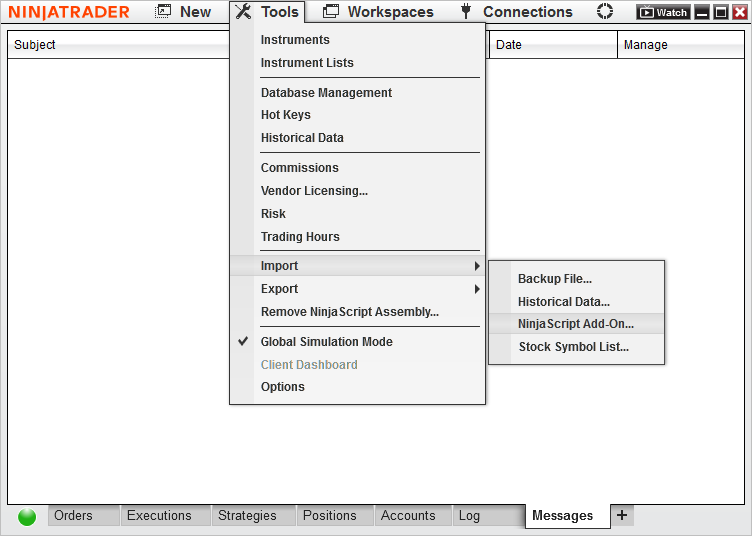Open Hot Keys settings
Screen dimensions: 752x536
285,115
